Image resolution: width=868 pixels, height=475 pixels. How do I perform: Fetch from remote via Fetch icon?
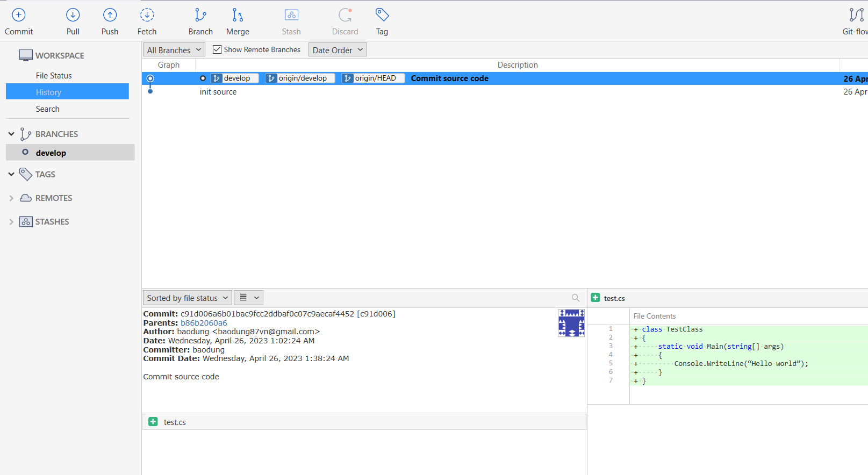[x=147, y=16]
